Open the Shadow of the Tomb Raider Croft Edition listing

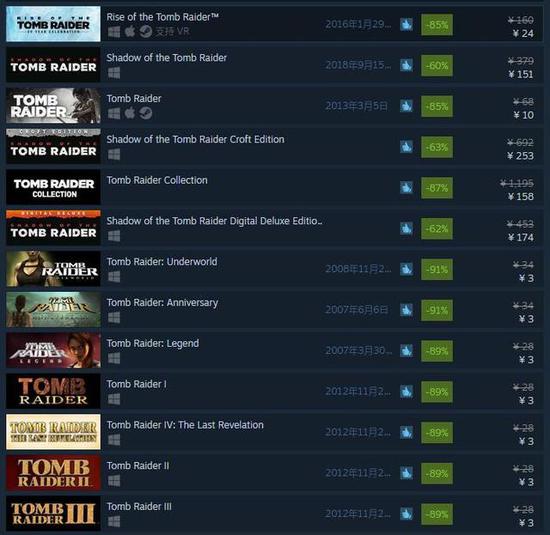pos(195,139)
